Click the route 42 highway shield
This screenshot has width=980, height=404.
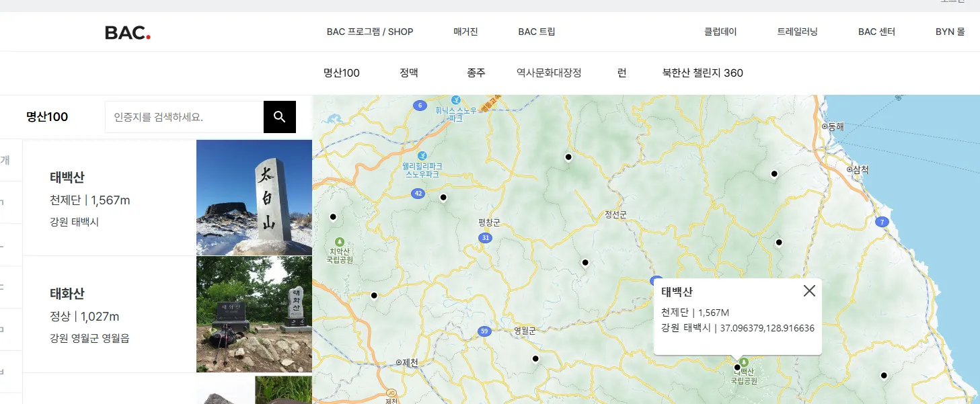[x=418, y=194]
